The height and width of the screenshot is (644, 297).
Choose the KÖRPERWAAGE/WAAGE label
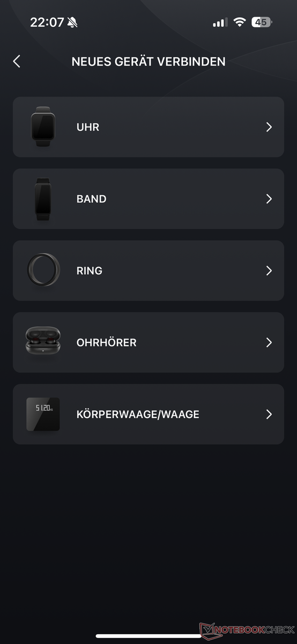click(138, 414)
